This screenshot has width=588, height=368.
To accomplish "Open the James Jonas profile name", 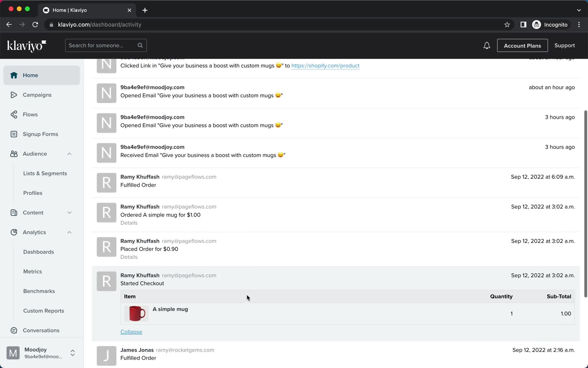I will click(x=137, y=350).
